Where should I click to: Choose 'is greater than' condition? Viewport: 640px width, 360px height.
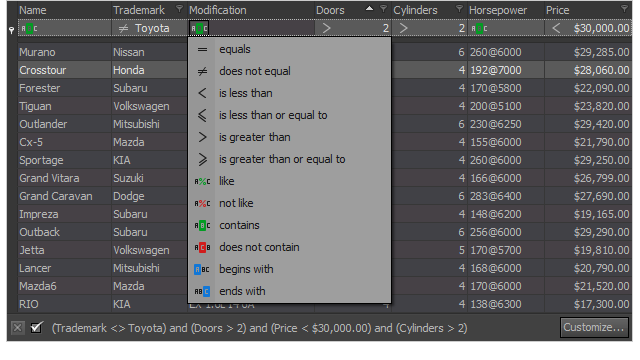[289, 138]
